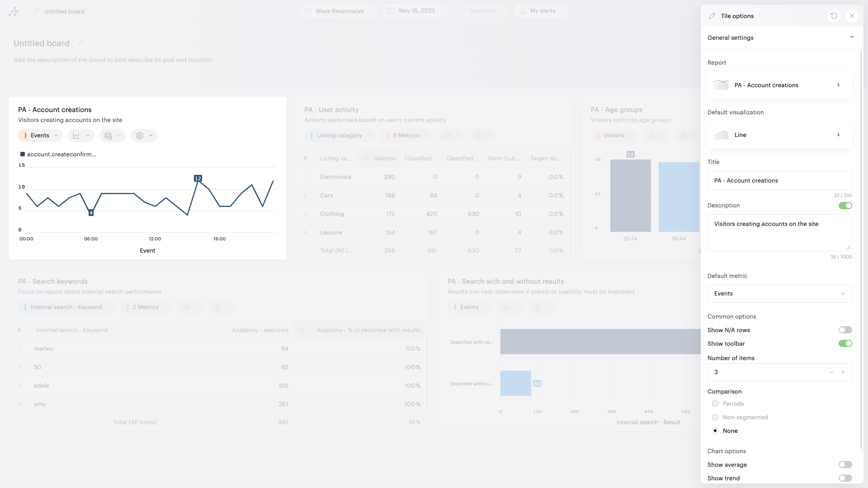The height and width of the screenshot is (488, 868).
Task: Click the data table settings icon on the tile
Action: (x=108, y=136)
